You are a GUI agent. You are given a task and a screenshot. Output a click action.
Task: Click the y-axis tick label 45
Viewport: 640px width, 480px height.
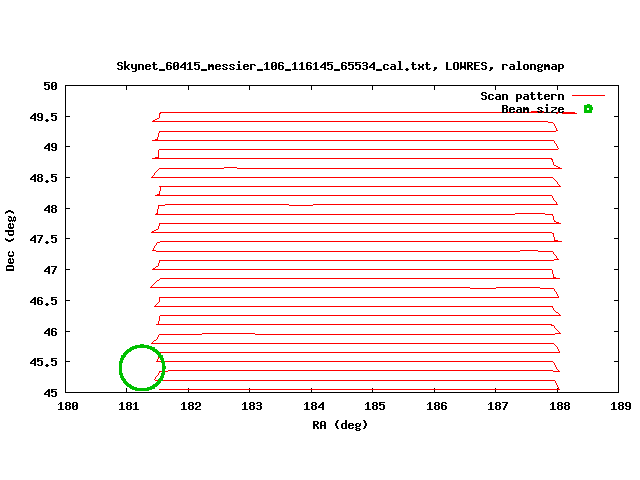click(50, 393)
